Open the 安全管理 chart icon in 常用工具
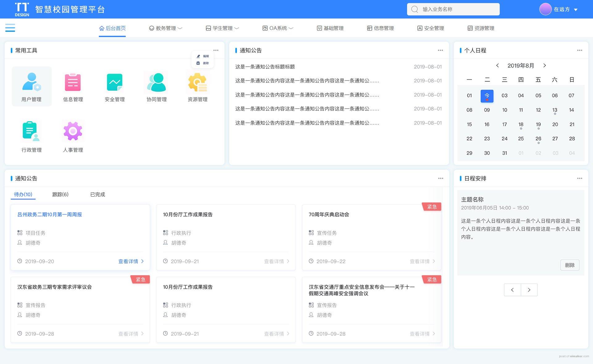The height and width of the screenshot is (364, 593). 115,82
